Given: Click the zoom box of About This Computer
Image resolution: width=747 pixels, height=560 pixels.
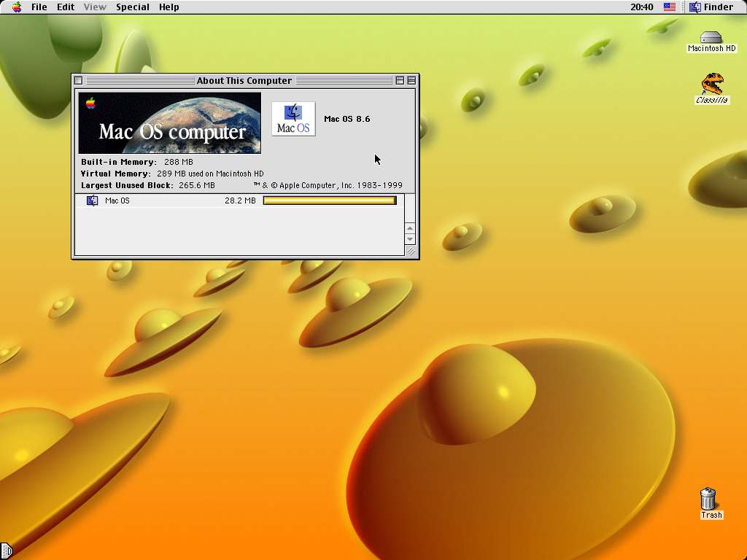Looking at the screenshot, I should [x=400, y=80].
